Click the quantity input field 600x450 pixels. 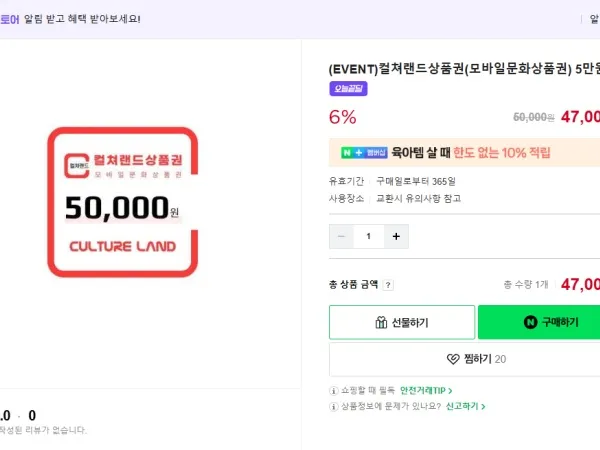(369, 237)
